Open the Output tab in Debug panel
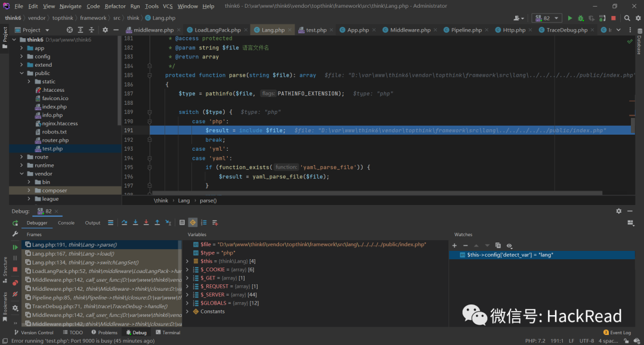 92,223
